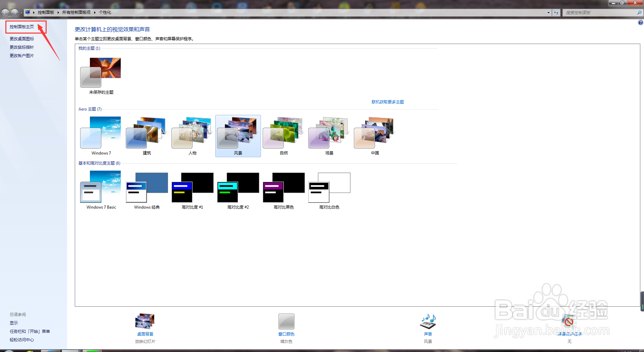Viewport: 644px width, 352px height.
Task: Open 更改桌面图标 link
Action: pyautogui.click(x=22, y=39)
